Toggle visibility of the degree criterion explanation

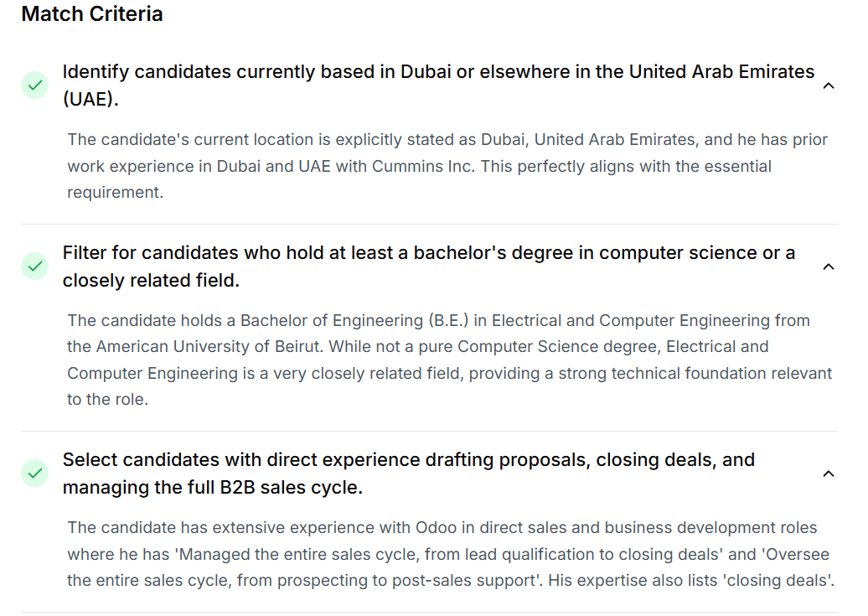[829, 267]
